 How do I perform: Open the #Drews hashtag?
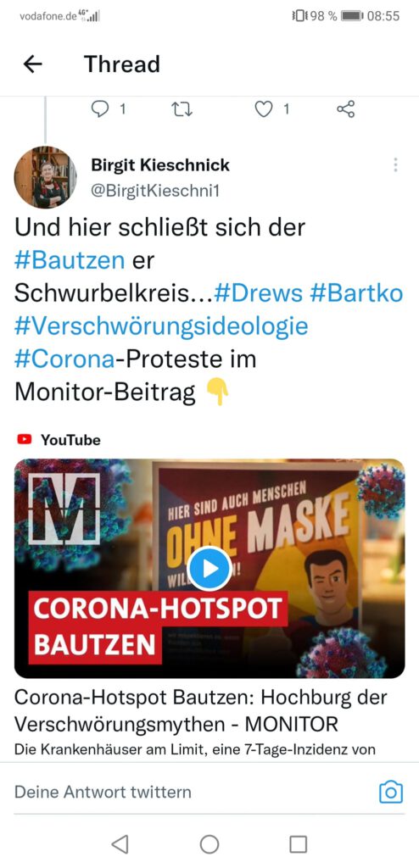click(x=259, y=293)
